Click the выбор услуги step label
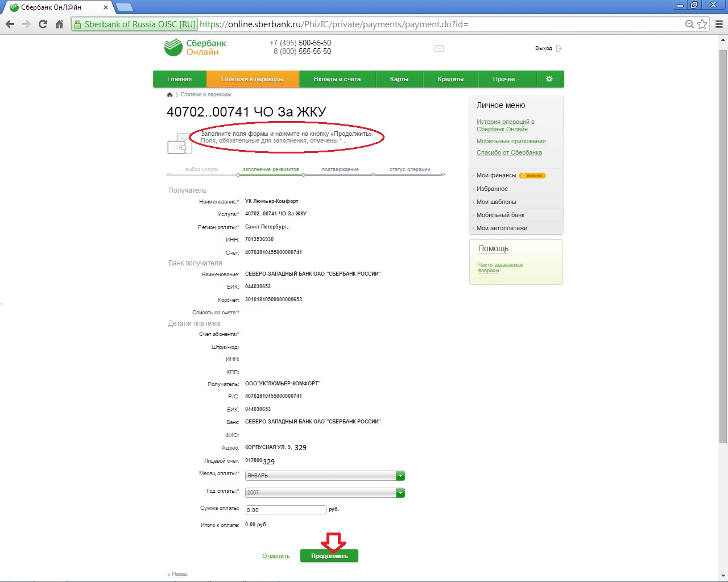Viewport: 728px width, 582px height. [x=201, y=169]
